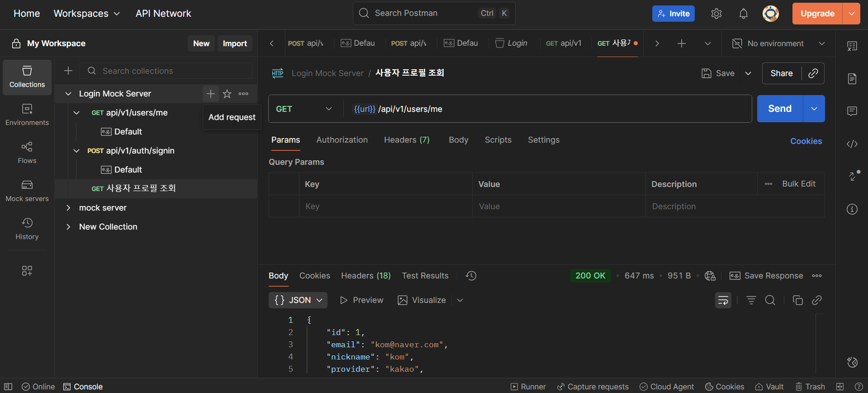Open the Flows sidebar section
This screenshot has width=868, height=393.
(x=27, y=153)
